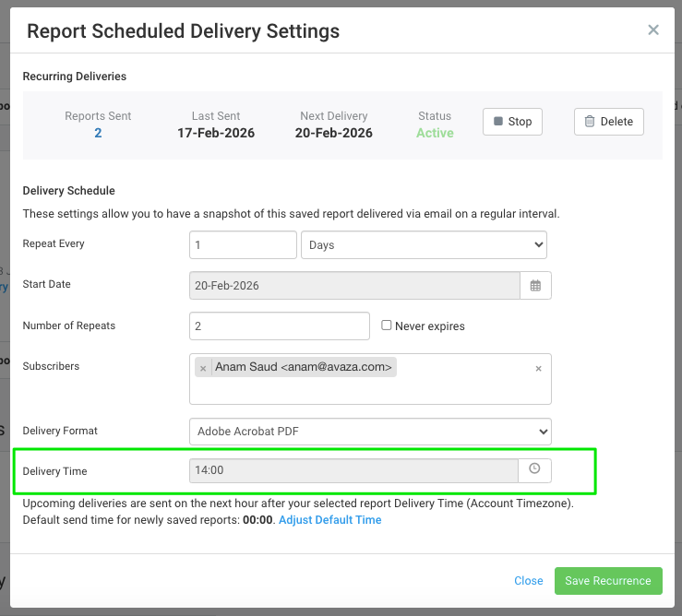Click the empty area of the Subscribers box
This screenshot has width=682, height=616.
(369, 391)
